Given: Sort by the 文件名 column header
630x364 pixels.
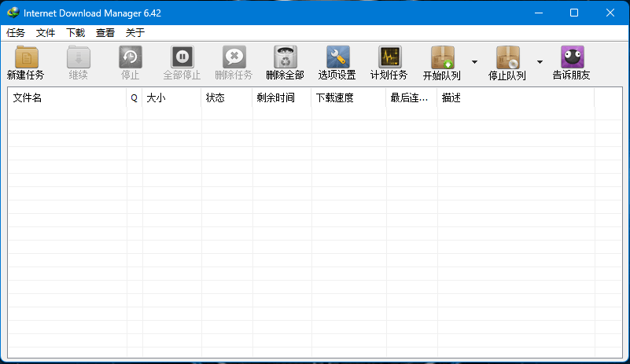Looking at the screenshot, I should point(67,98).
